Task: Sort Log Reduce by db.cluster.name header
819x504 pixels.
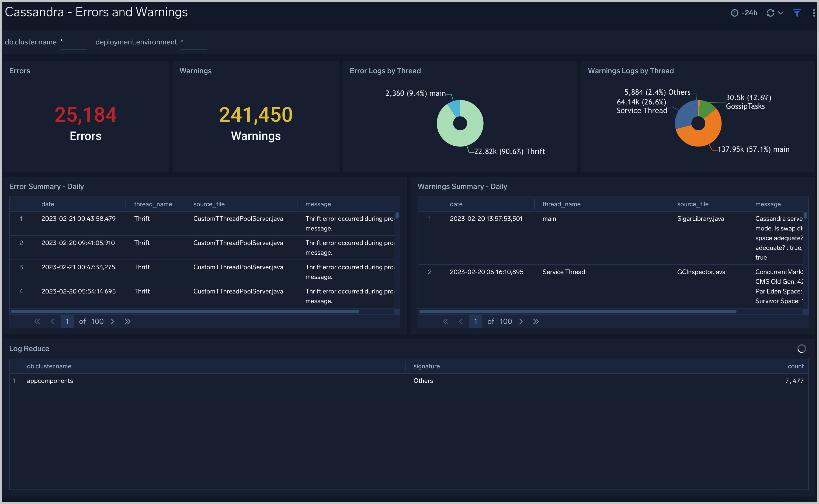Action: pos(49,366)
